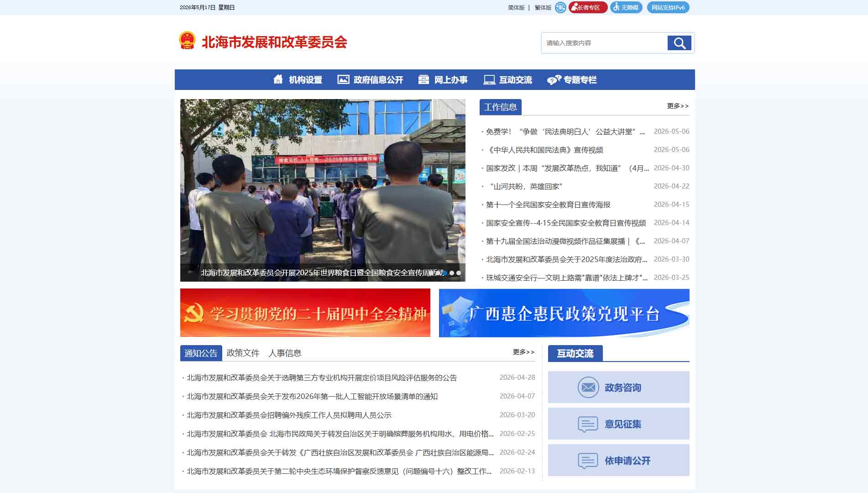Open news 免费学！争做民法典明白人公益大讲堂
This screenshot has height=493, width=868.
pos(565,131)
